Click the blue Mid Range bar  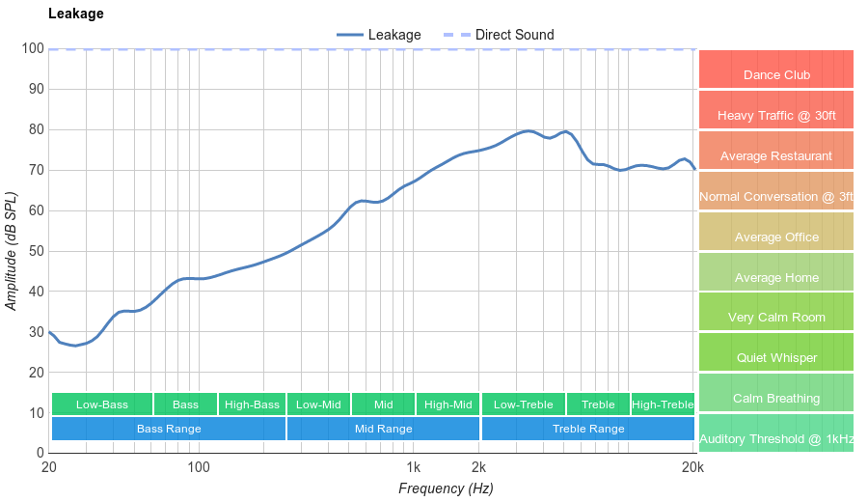[x=383, y=429]
